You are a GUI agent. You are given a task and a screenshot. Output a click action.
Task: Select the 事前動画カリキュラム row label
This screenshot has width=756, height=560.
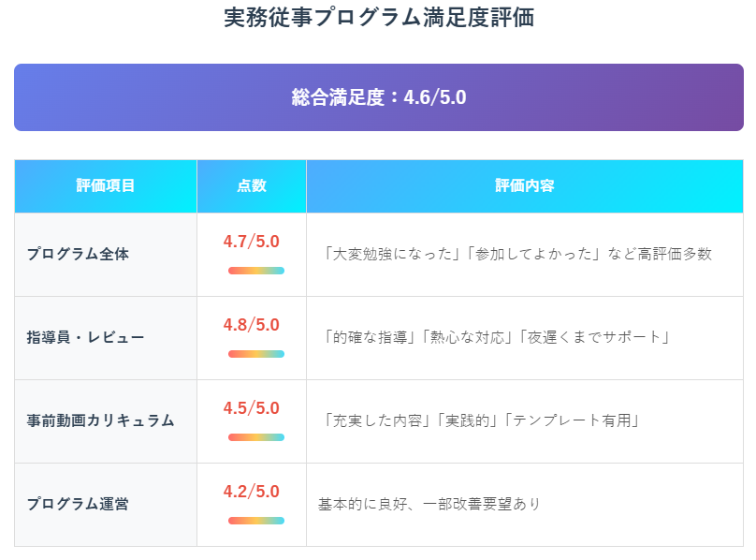point(100,421)
